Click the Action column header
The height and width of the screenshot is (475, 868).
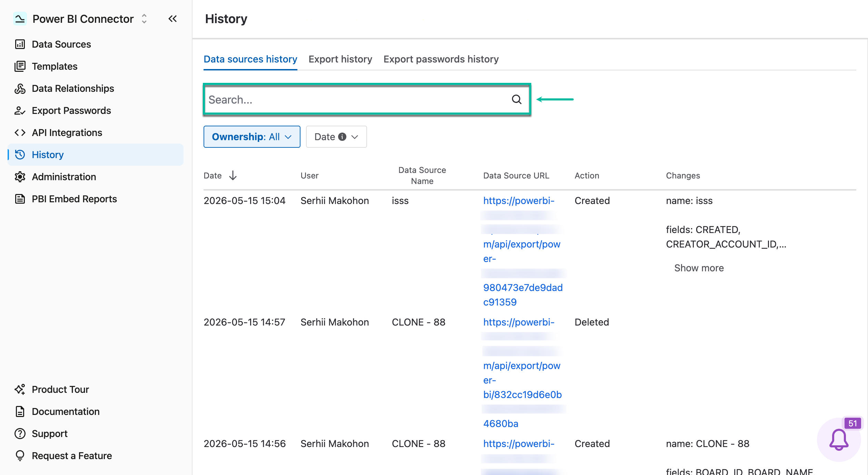pos(587,175)
